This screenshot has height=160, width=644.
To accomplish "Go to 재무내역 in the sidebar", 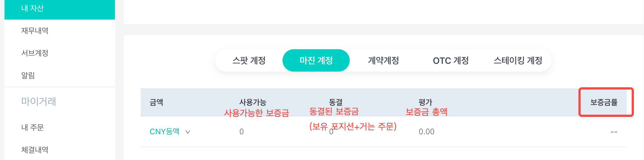I will (35, 31).
